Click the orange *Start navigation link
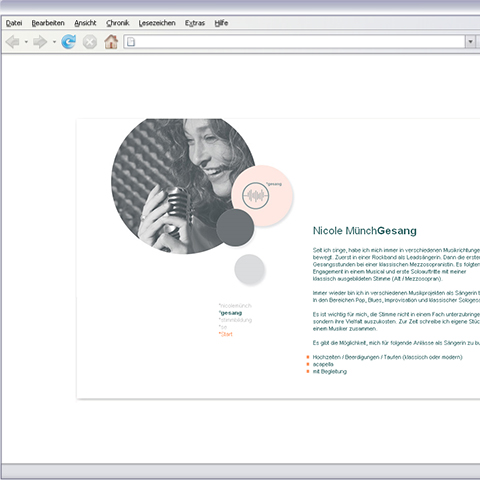The height and width of the screenshot is (480, 480). coord(226,334)
